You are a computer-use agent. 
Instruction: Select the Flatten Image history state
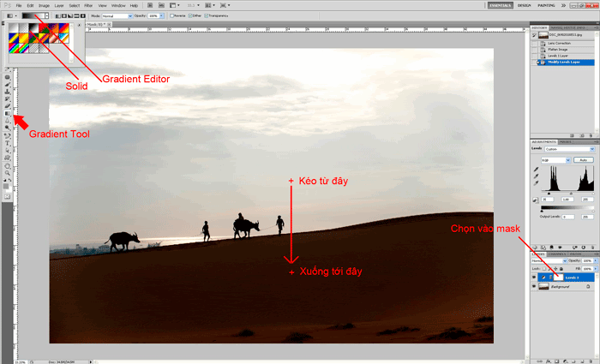[x=561, y=48]
